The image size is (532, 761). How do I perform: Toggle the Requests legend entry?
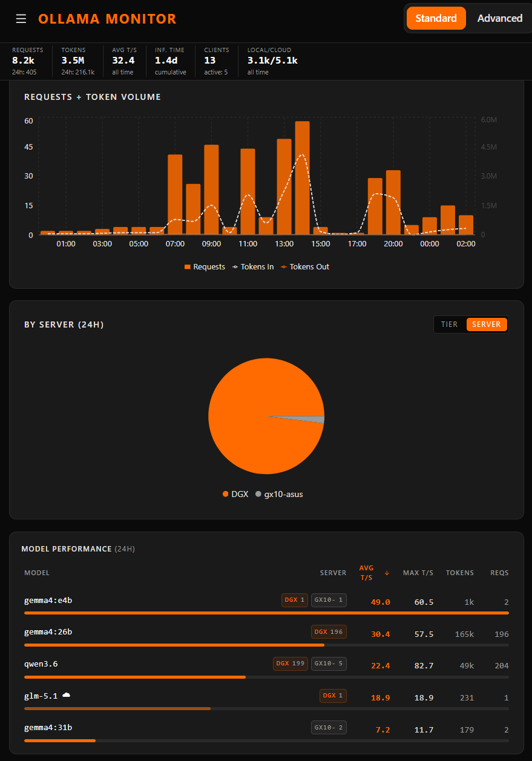pos(205,266)
